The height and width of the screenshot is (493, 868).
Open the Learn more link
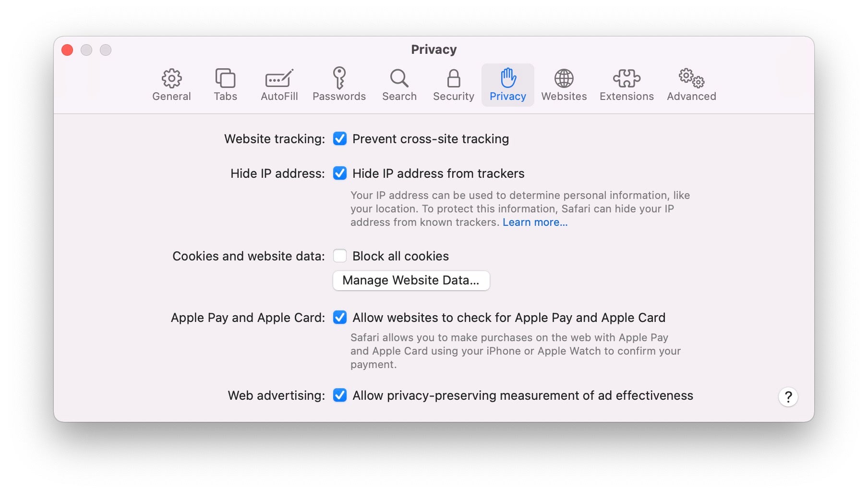click(535, 222)
